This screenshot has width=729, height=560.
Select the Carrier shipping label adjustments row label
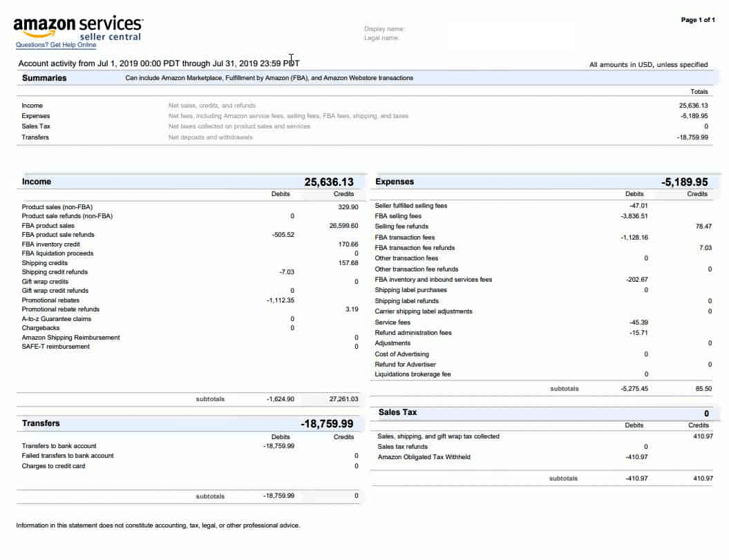click(424, 311)
